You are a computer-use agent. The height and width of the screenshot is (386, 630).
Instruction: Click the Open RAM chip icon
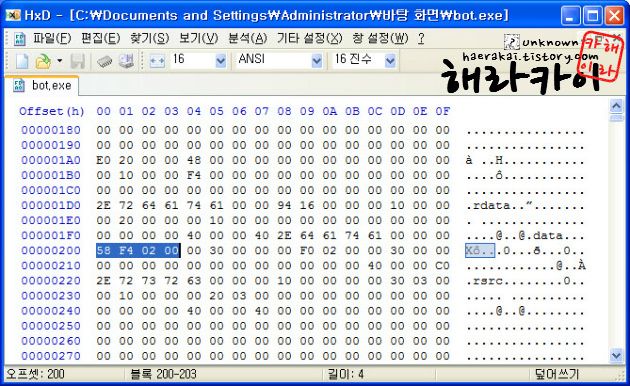click(104, 61)
